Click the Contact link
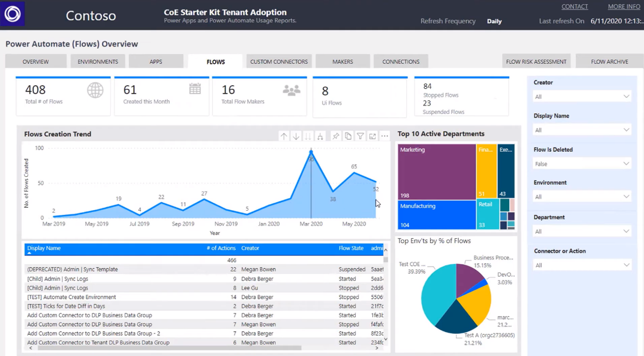 (575, 7)
